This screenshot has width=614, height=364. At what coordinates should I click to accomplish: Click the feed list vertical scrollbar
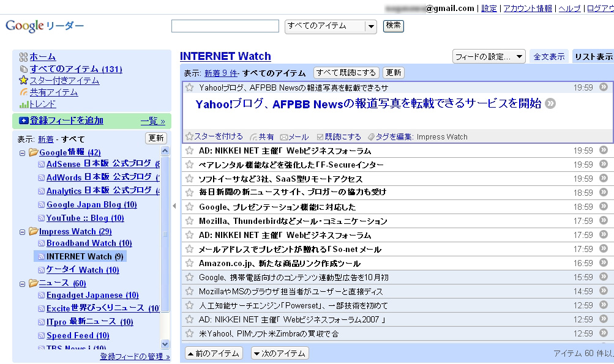pos(165,245)
